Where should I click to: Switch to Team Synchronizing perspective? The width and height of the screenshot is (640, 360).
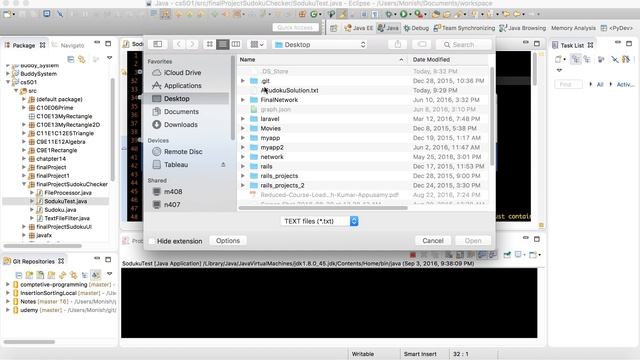click(464, 28)
